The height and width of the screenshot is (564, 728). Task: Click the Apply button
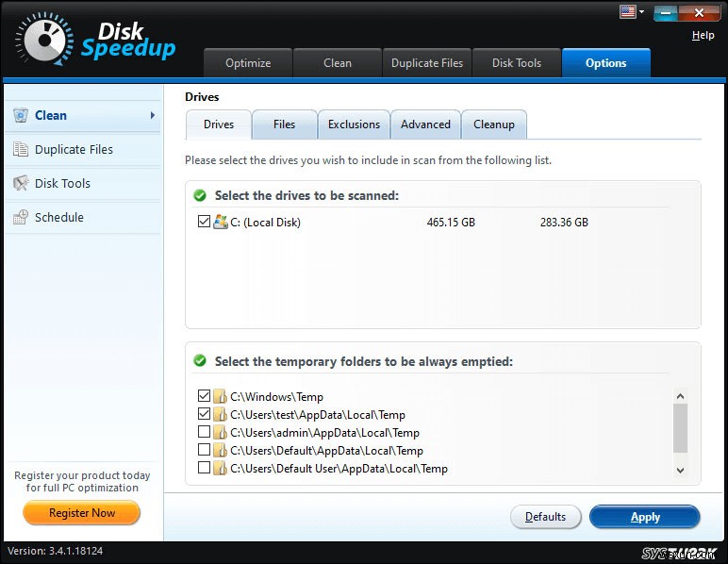645,517
